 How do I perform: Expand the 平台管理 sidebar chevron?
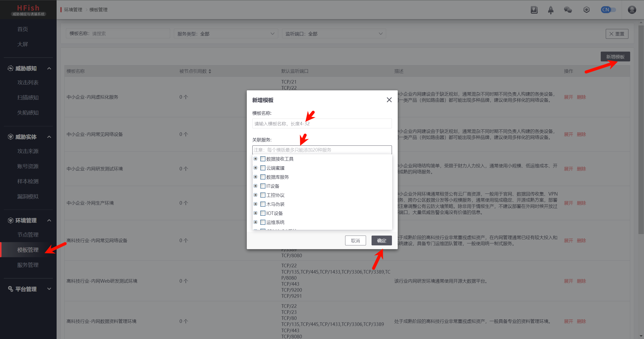coord(49,289)
